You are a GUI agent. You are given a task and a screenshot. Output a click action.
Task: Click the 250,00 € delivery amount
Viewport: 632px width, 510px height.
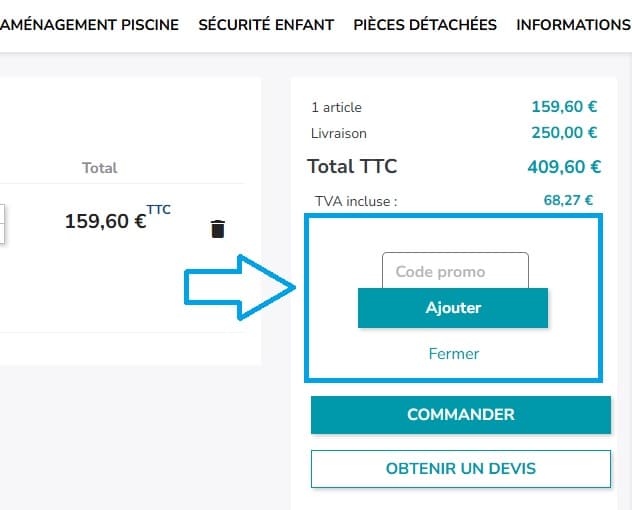(x=564, y=132)
